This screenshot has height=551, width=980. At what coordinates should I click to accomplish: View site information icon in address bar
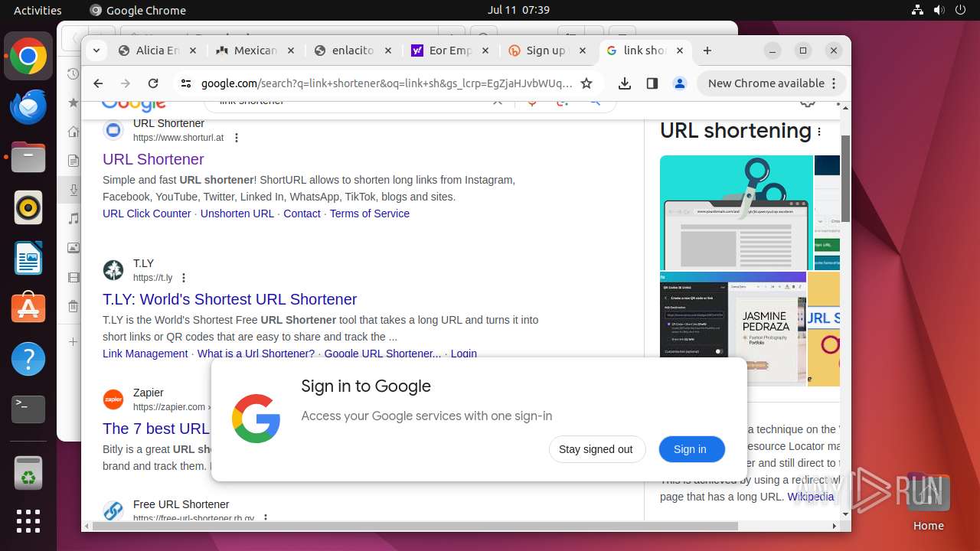pos(185,83)
